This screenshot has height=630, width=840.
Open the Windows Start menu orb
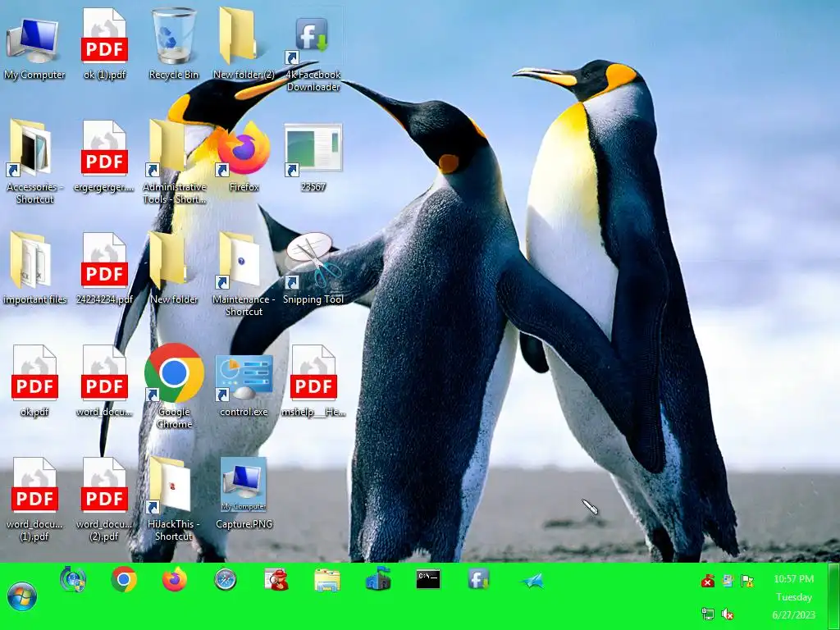pyautogui.click(x=22, y=597)
